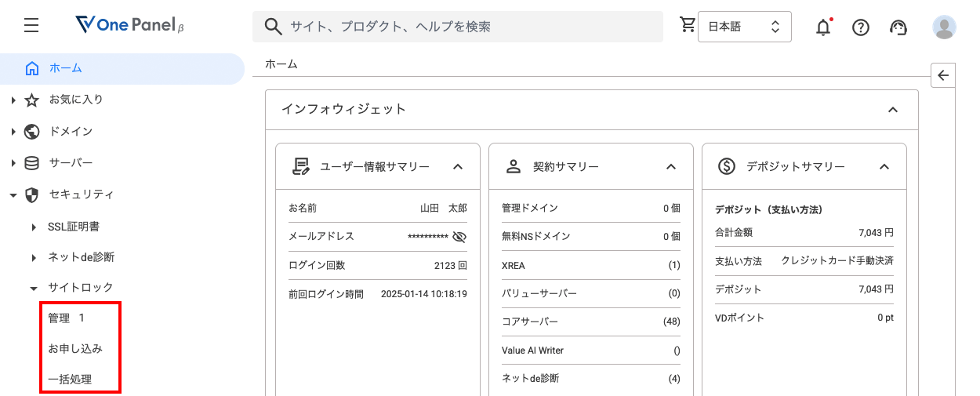980x396 pixels.
Task: Click the お申し込み link under サイトロック
Action: (75, 348)
